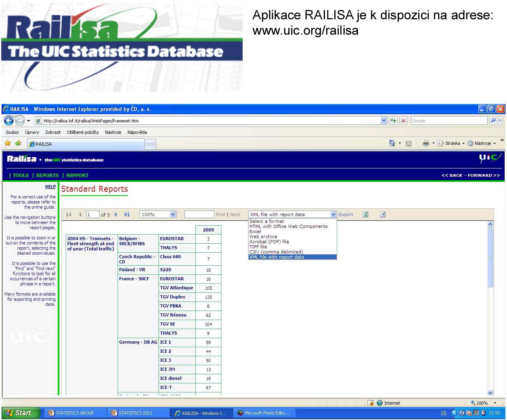Click the Export link
The height and width of the screenshot is (420, 507).
click(346, 215)
